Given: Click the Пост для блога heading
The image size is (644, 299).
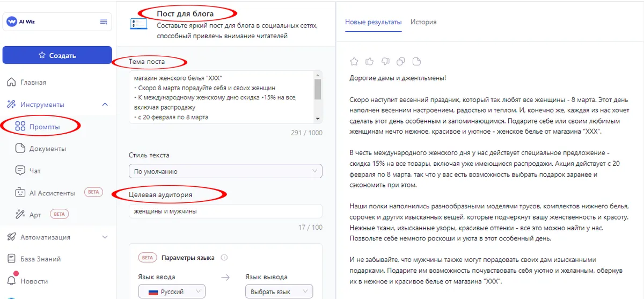Looking at the screenshot, I should [185, 13].
